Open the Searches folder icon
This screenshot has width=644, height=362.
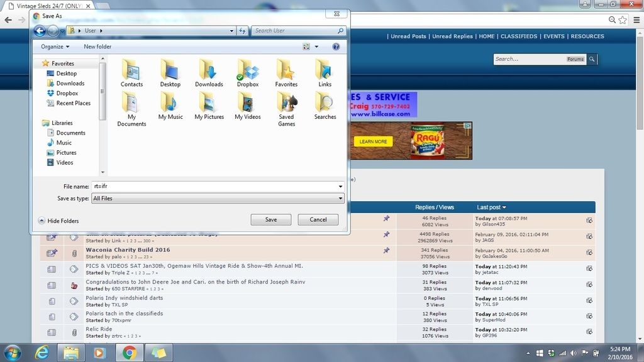(x=325, y=102)
